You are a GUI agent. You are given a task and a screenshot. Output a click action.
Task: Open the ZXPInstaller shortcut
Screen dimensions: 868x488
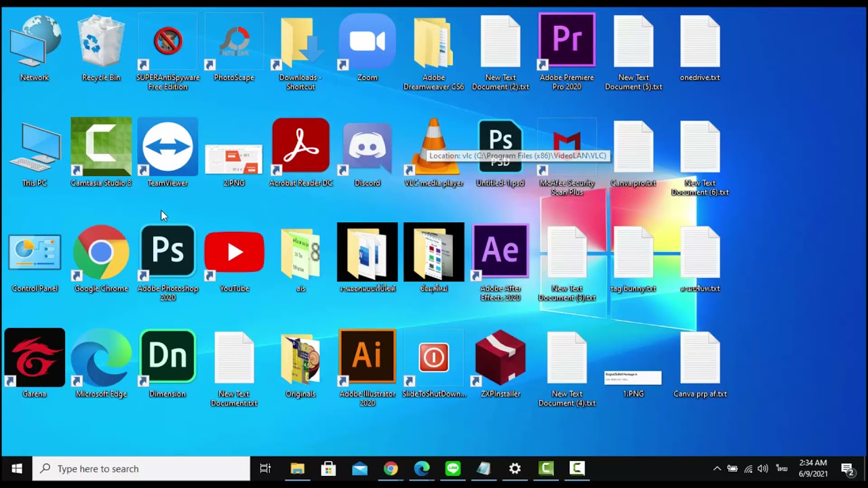500,364
